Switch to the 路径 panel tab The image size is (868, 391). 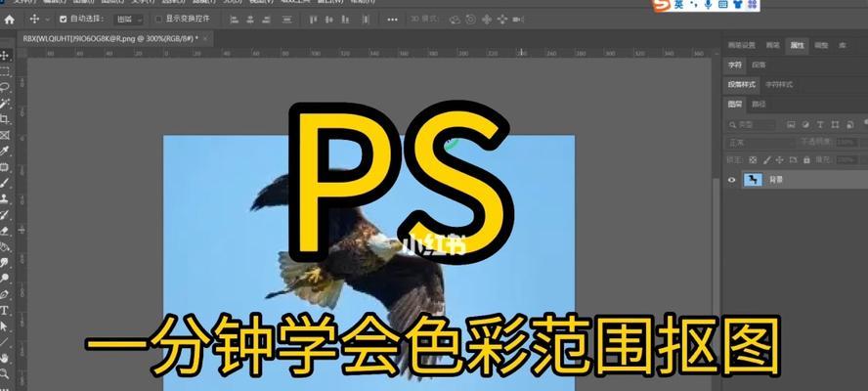pos(759,105)
